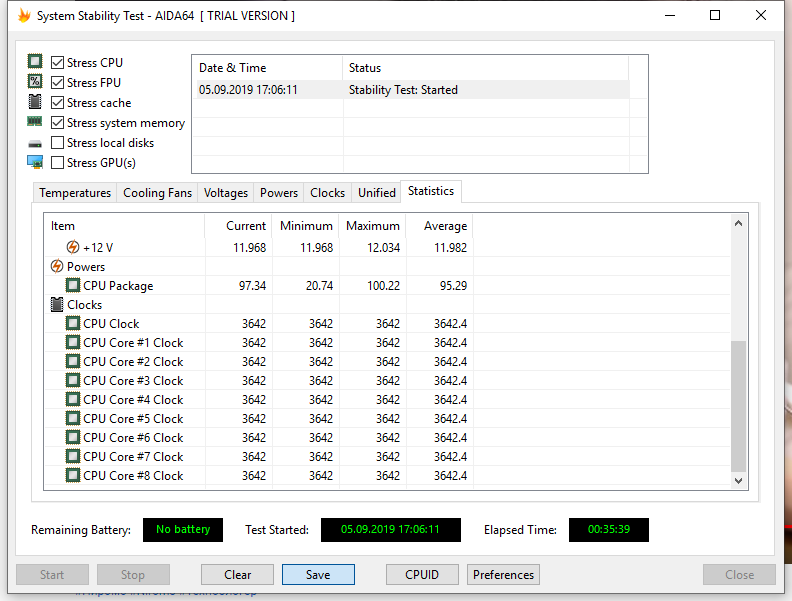Click the CPU Core #4 Clock icon
Screen dimensions: 792x601
73,399
